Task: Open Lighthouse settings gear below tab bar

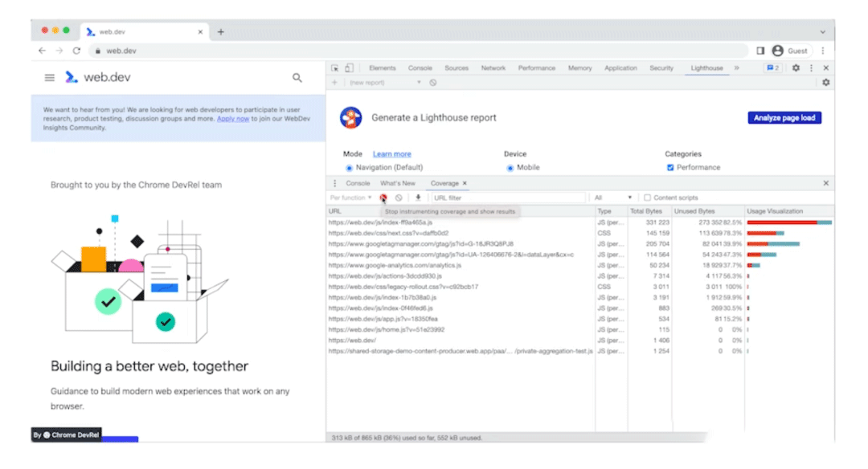Action: point(826,83)
